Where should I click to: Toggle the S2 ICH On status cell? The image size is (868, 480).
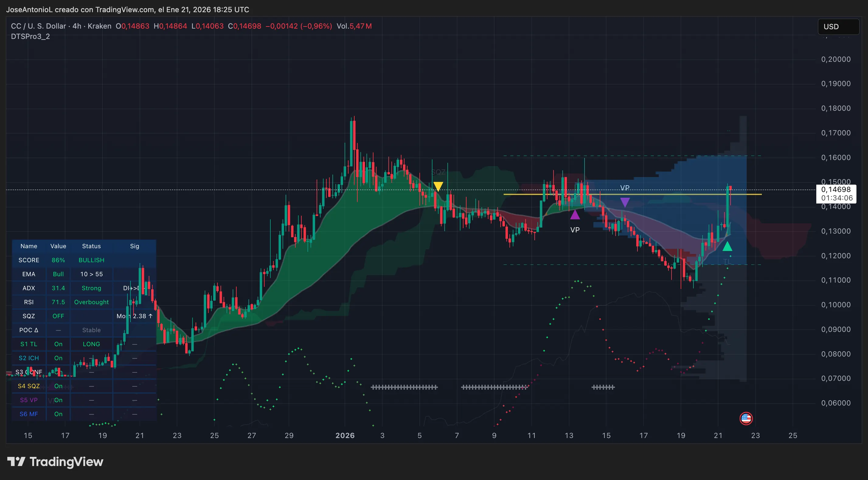pos(58,358)
